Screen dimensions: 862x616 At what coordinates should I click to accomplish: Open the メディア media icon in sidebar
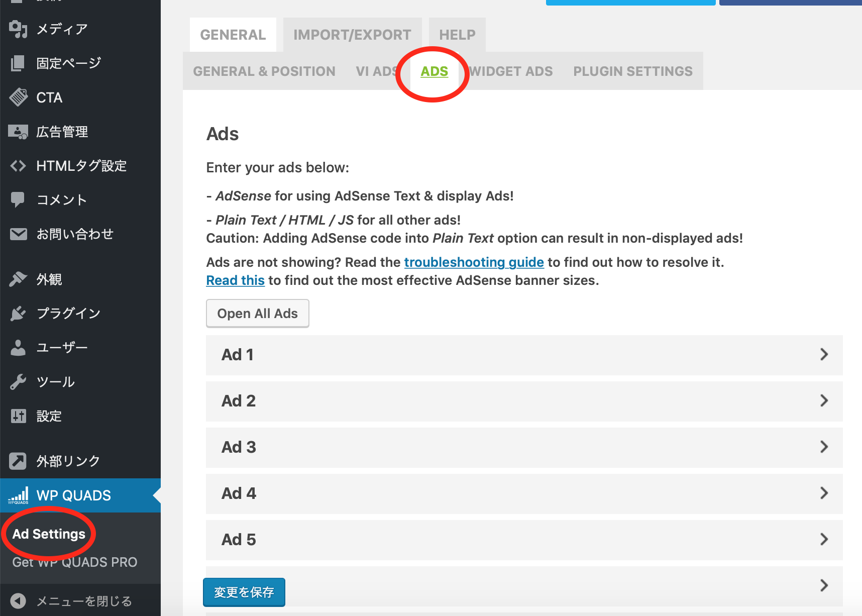click(18, 29)
